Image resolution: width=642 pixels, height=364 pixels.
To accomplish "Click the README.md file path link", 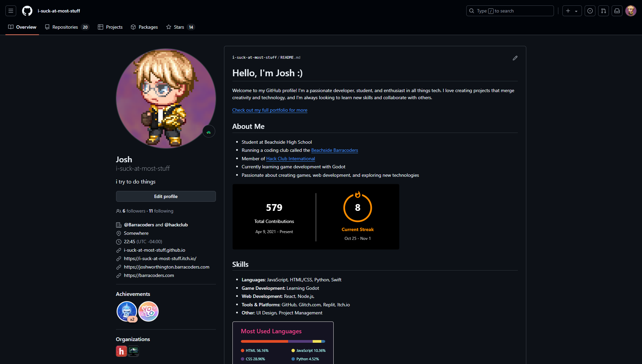I will pyautogui.click(x=290, y=57).
